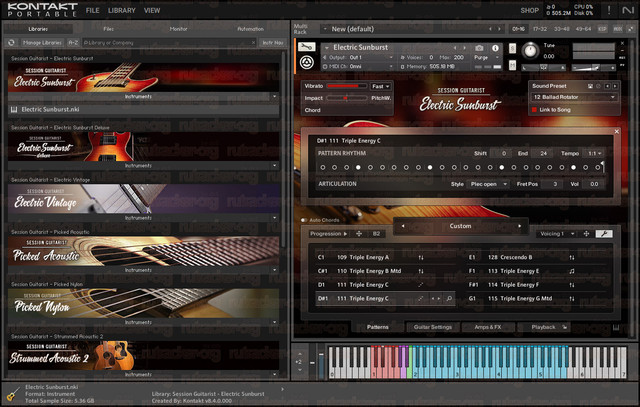Open the SHOP link
Viewport: 640px width, 407px height.
click(x=530, y=11)
